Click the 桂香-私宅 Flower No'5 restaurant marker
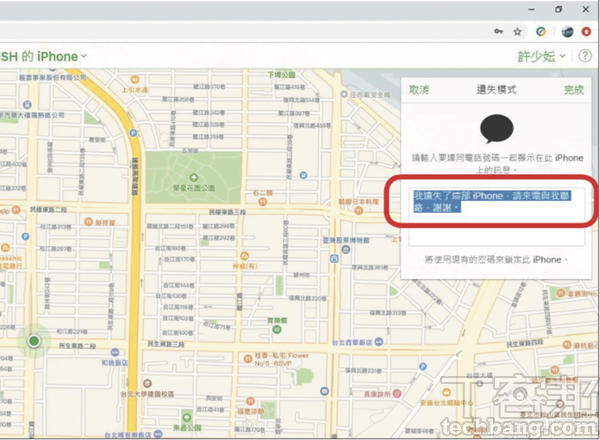Screen dimensions: 600x440 tap(248, 359)
